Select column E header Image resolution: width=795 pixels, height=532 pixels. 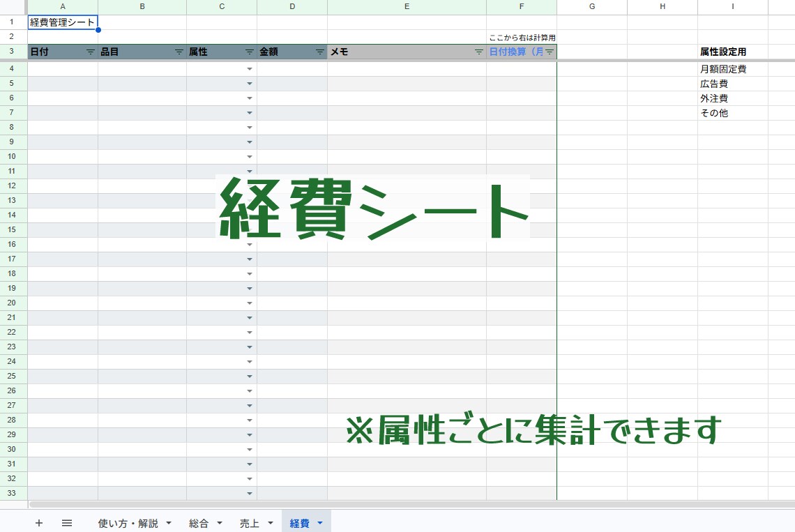(407, 6)
